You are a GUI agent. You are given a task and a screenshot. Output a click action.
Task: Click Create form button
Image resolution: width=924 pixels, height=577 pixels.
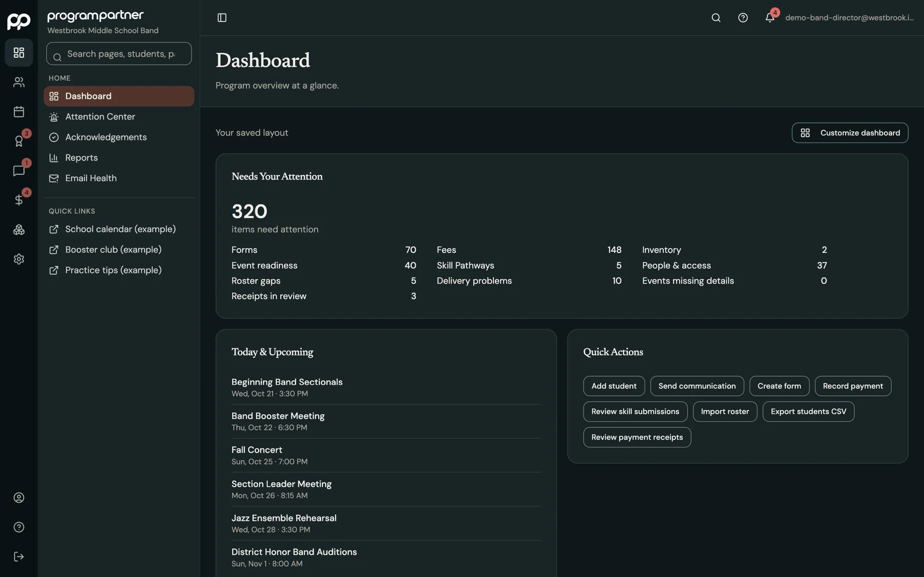pyautogui.click(x=779, y=386)
